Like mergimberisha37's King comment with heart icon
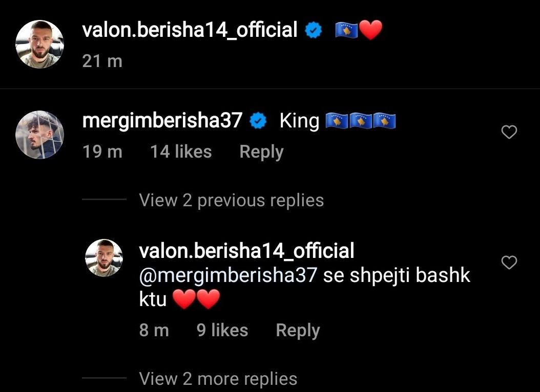The width and height of the screenshot is (540, 392). coord(509,132)
